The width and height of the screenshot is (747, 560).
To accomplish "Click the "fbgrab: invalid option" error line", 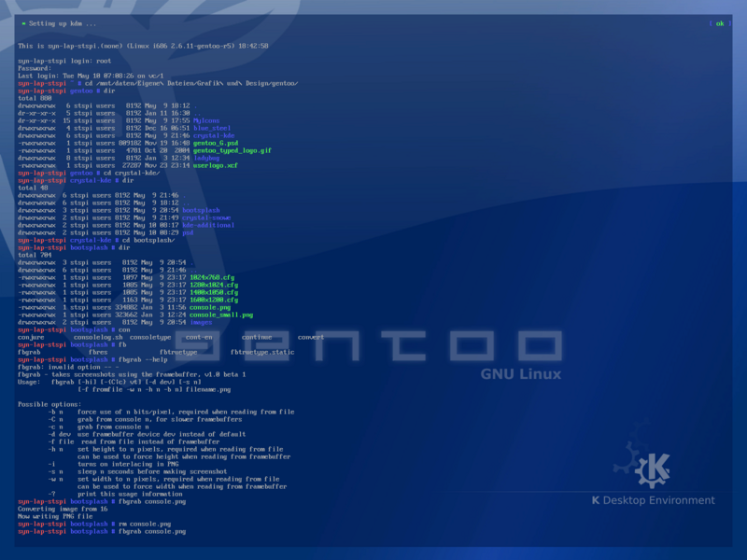I will click(68, 367).
